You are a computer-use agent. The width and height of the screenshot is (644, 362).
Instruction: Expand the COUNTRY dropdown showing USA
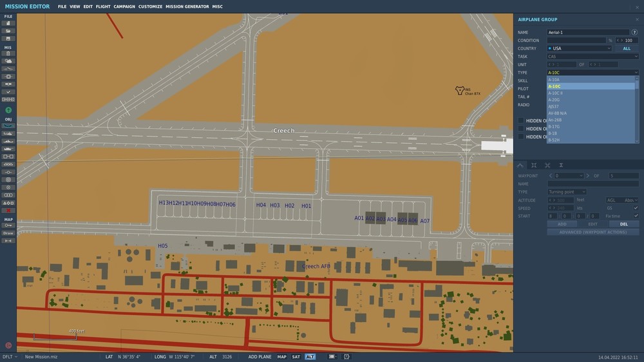click(x=580, y=48)
